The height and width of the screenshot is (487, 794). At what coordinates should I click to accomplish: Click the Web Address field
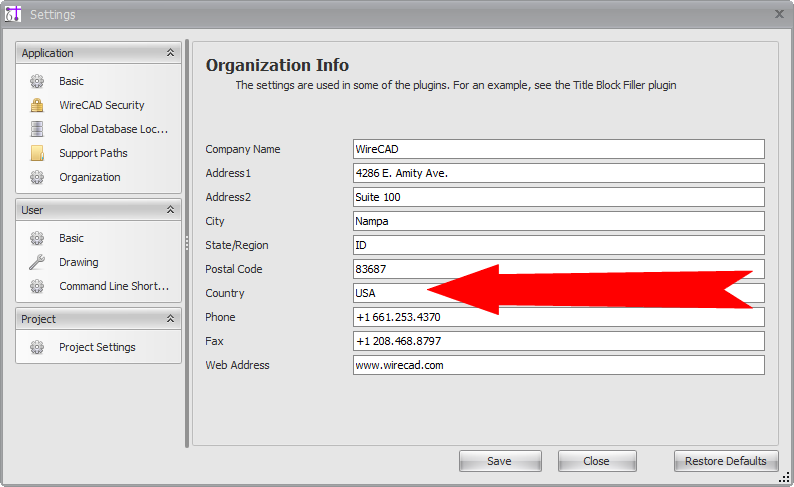tap(559, 365)
